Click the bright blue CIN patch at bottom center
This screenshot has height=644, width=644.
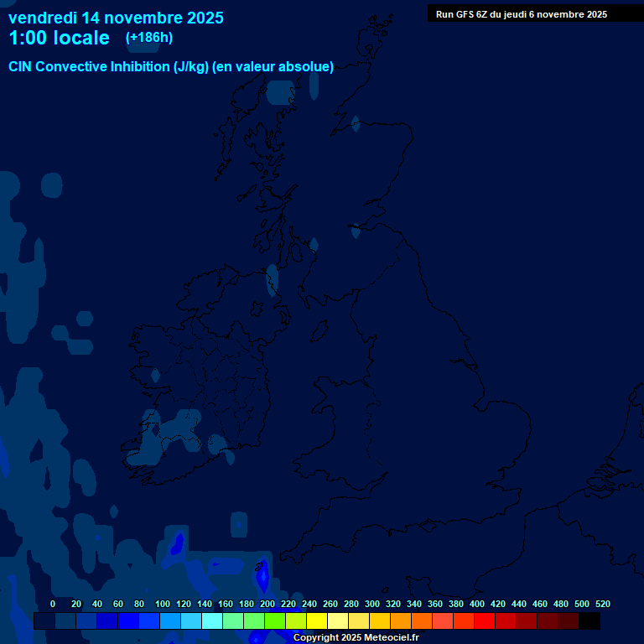pyautogui.click(x=262, y=575)
